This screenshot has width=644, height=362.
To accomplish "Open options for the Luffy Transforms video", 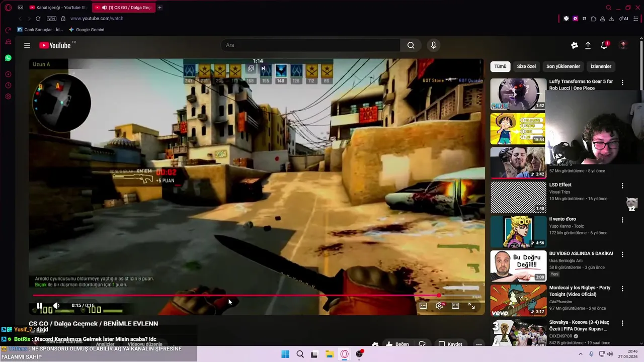I will pyautogui.click(x=622, y=82).
